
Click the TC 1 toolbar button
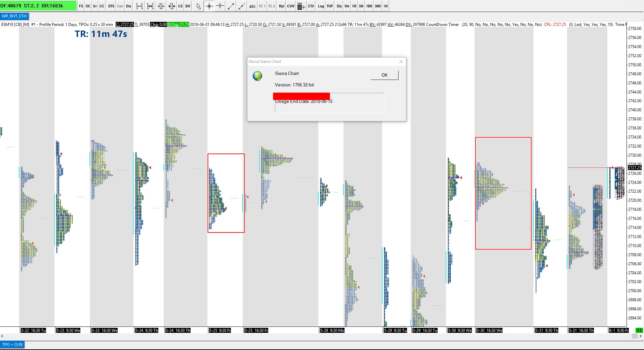(262, 6)
